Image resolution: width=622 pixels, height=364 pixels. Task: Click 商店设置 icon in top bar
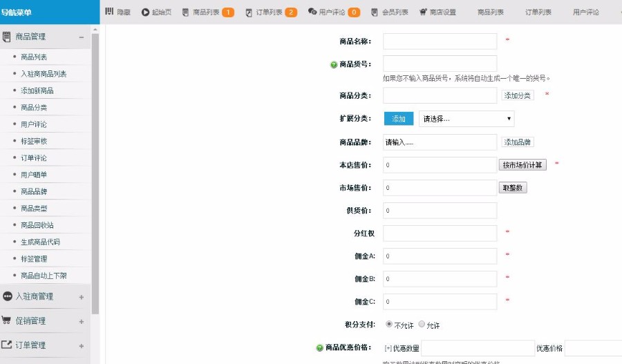423,12
